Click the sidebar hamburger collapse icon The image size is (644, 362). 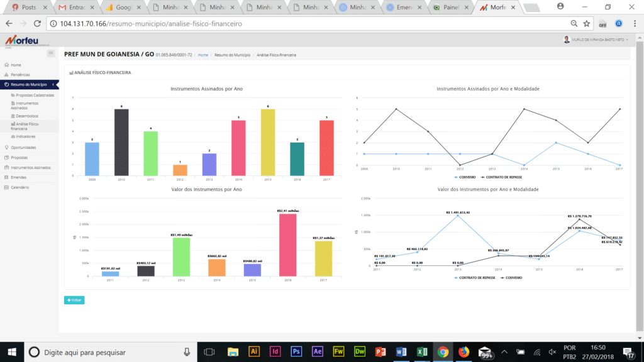point(51,53)
